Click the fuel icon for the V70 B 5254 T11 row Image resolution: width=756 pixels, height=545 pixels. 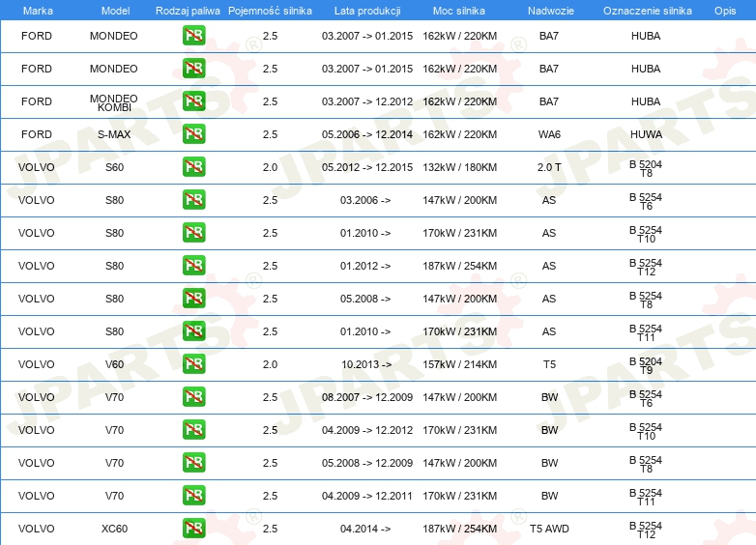tap(193, 496)
